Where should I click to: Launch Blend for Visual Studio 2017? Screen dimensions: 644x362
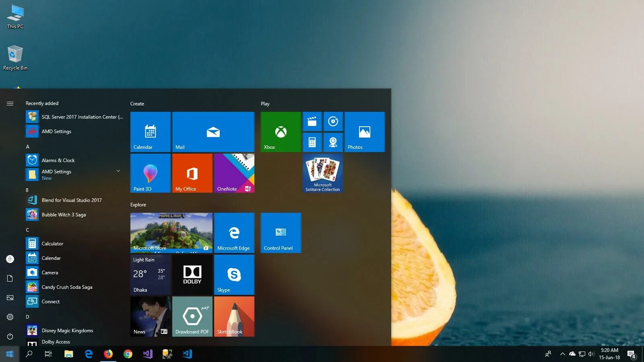[75, 200]
